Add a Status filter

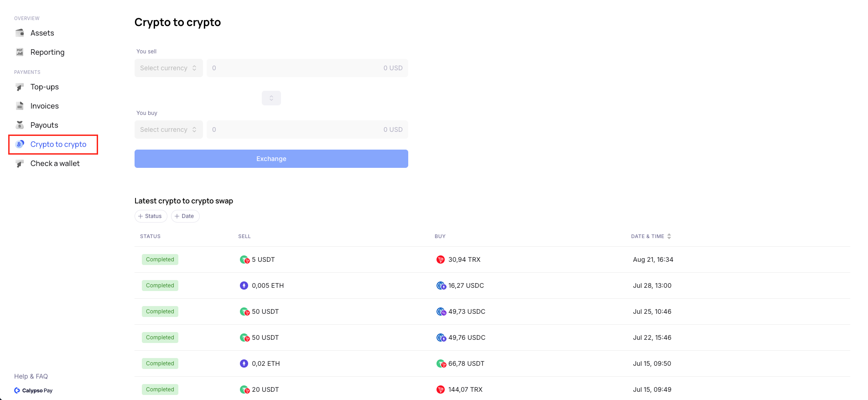click(x=151, y=216)
